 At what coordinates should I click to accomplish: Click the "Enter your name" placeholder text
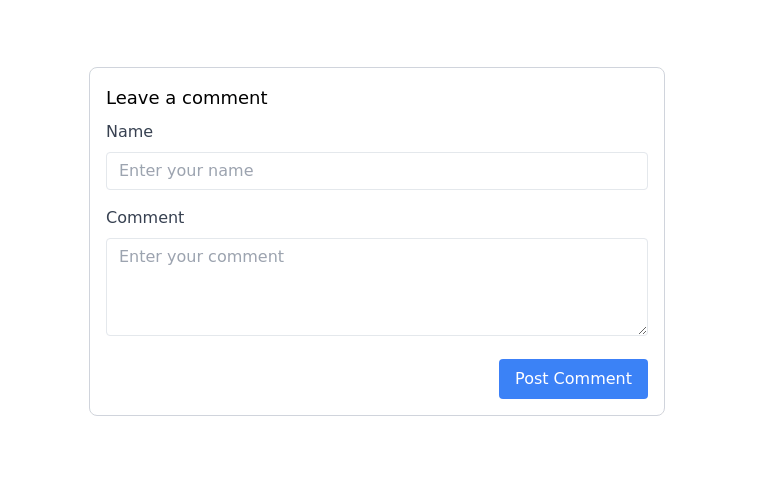186,171
